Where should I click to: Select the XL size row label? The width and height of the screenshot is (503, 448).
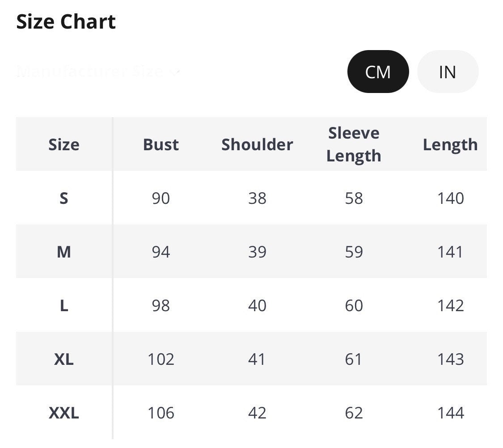pyautogui.click(x=64, y=359)
